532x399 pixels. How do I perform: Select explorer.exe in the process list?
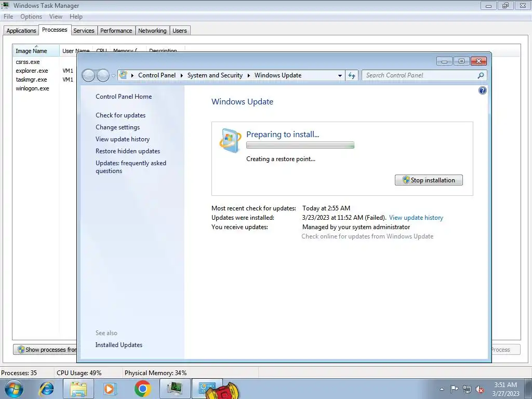click(x=32, y=71)
